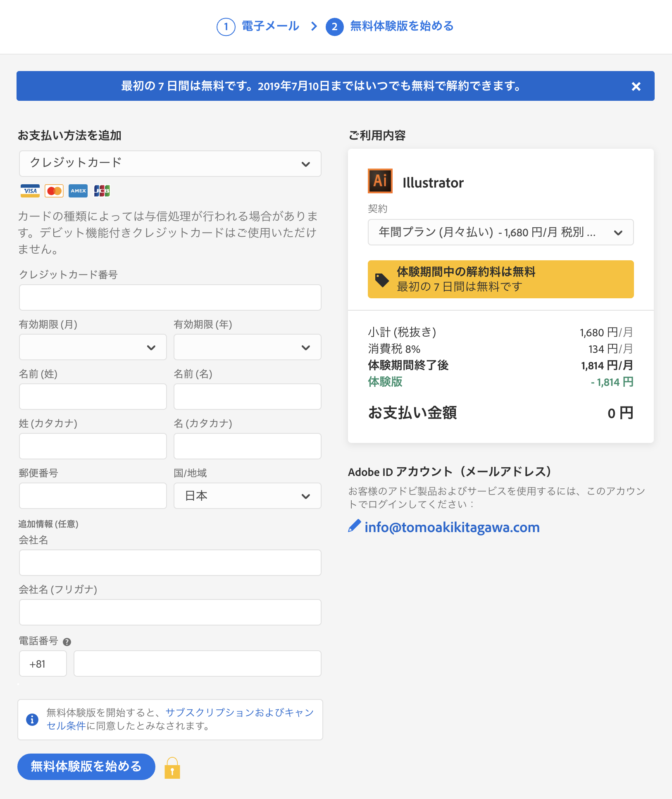Open the 有効期限 (月) month dropdown
Image resolution: width=672 pixels, height=799 pixels.
(x=93, y=347)
